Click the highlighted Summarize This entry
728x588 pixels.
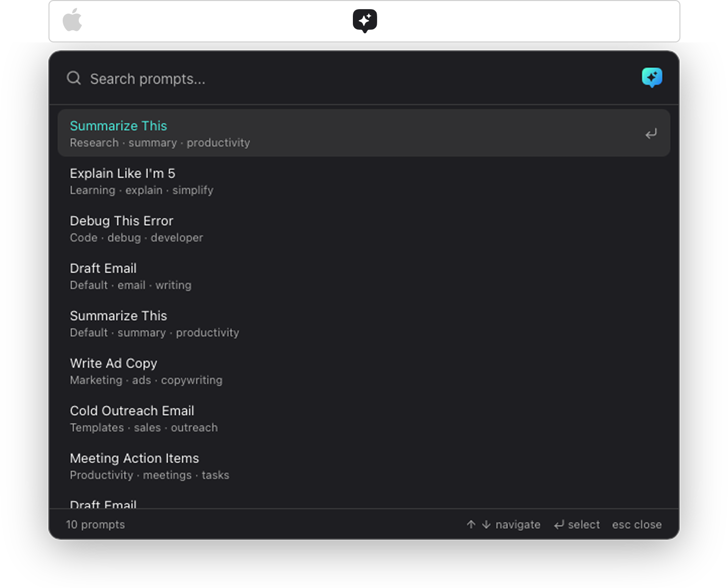pyautogui.click(x=118, y=126)
